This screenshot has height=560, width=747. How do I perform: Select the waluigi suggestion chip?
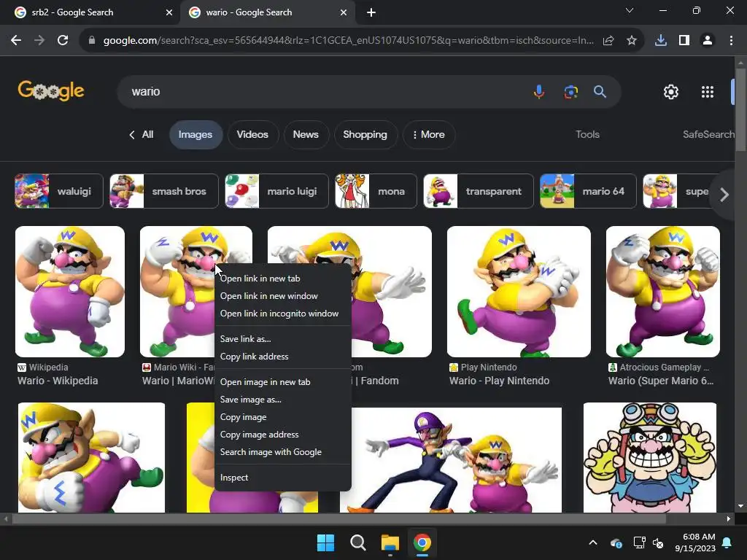[59, 191]
